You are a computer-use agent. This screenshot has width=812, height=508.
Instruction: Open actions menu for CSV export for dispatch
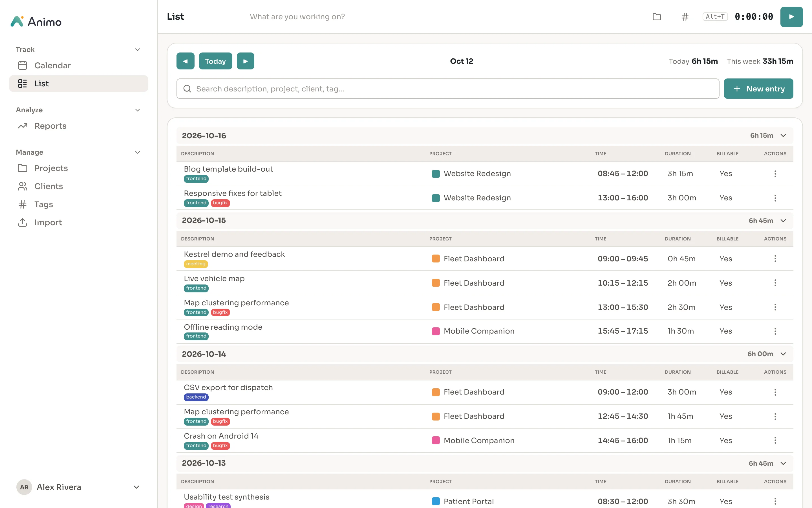(775, 392)
